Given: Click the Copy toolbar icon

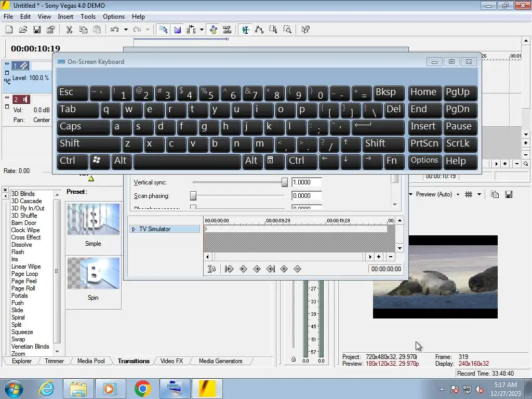Looking at the screenshot, I should (83, 30).
